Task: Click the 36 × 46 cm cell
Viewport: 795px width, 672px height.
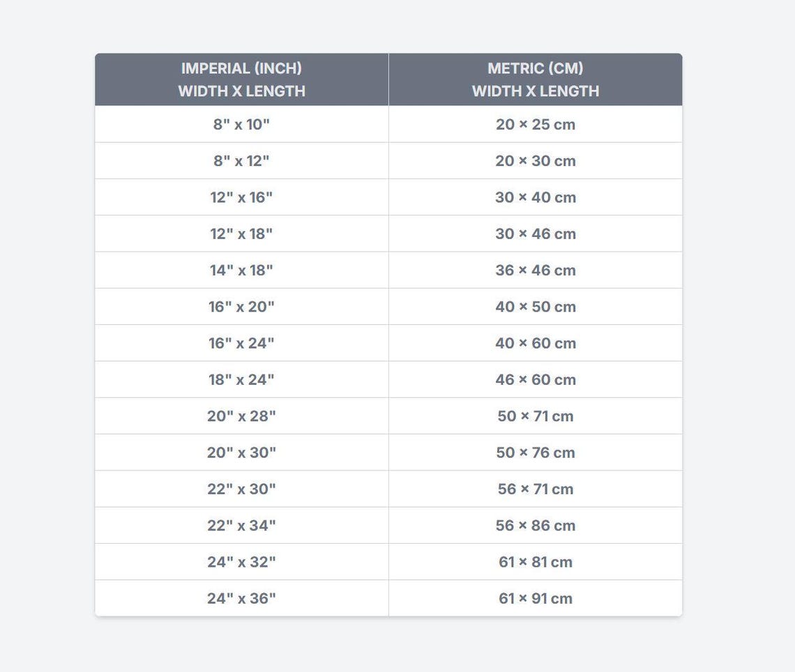Action: (536, 270)
